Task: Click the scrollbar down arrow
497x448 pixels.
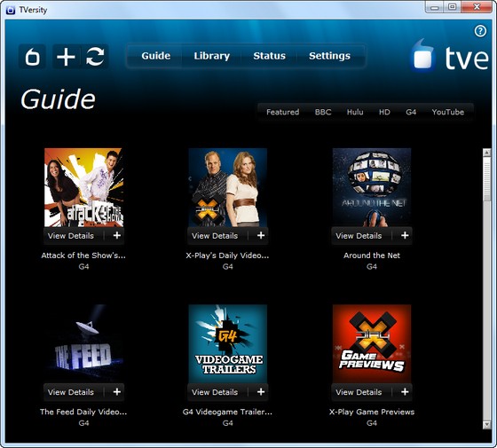Action: tap(487, 425)
